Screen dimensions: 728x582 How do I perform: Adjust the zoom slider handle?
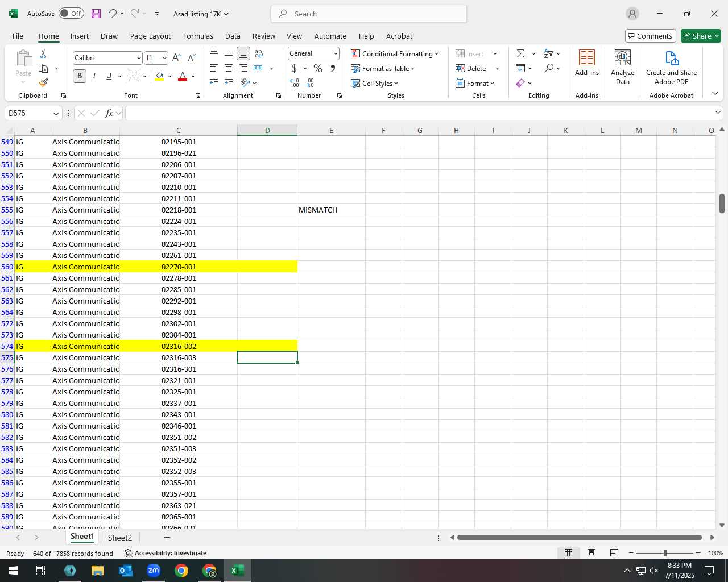665,553
